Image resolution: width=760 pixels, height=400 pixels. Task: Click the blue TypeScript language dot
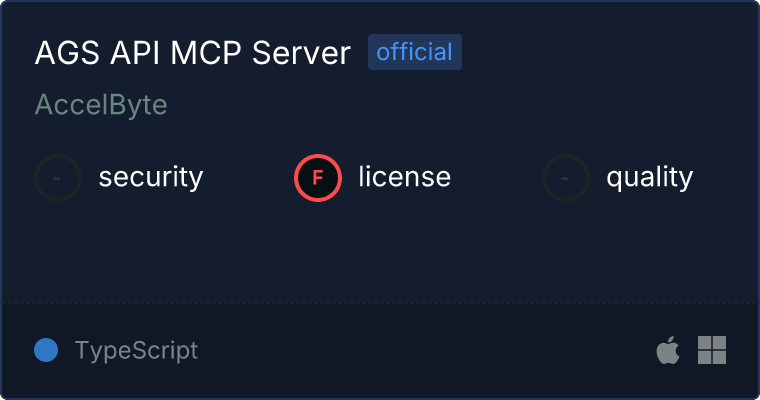(46, 350)
